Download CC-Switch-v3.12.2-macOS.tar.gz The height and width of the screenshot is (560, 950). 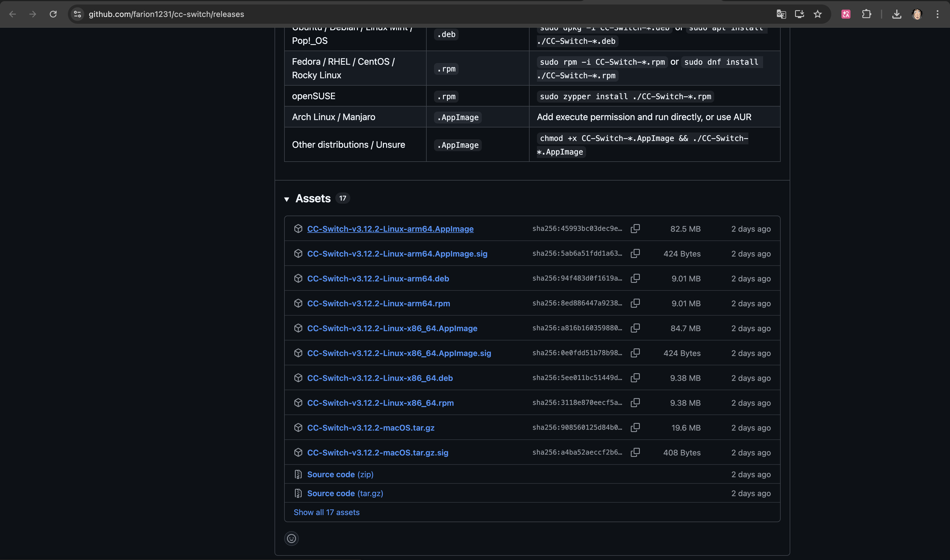coord(370,427)
